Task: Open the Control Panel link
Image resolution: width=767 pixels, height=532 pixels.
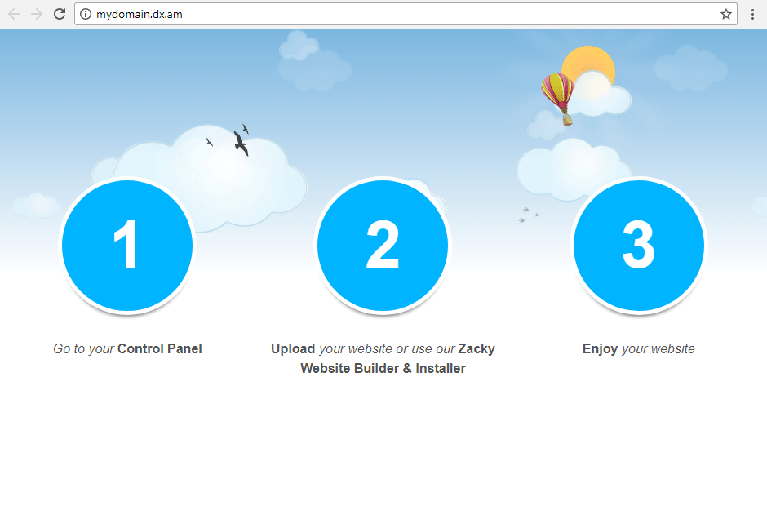Action: (160, 349)
